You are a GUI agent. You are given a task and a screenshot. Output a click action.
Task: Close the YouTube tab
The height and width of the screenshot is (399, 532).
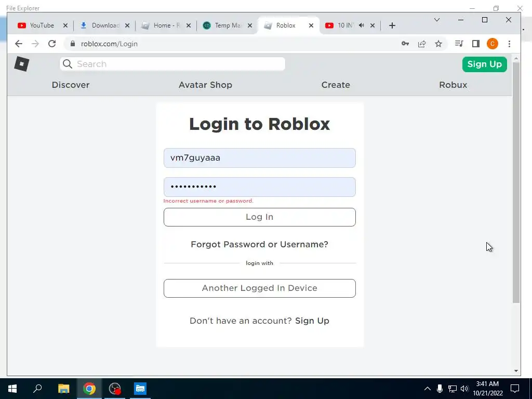coord(65,25)
